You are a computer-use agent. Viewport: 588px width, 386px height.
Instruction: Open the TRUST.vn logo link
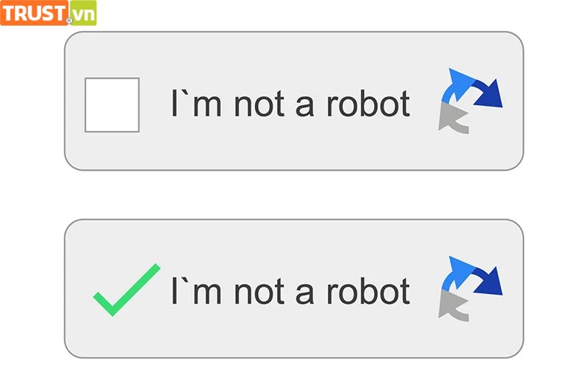point(49,13)
